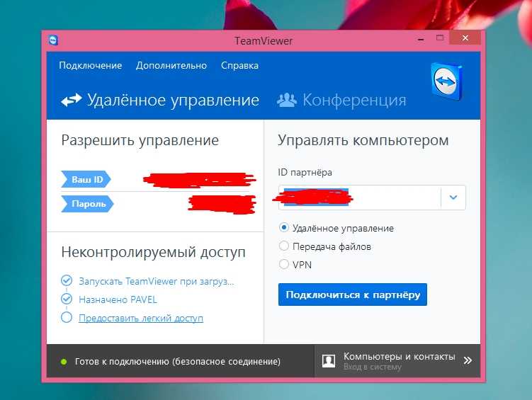Click checkmark icon beside Назначено PAVEL

pyautogui.click(x=67, y=299)
